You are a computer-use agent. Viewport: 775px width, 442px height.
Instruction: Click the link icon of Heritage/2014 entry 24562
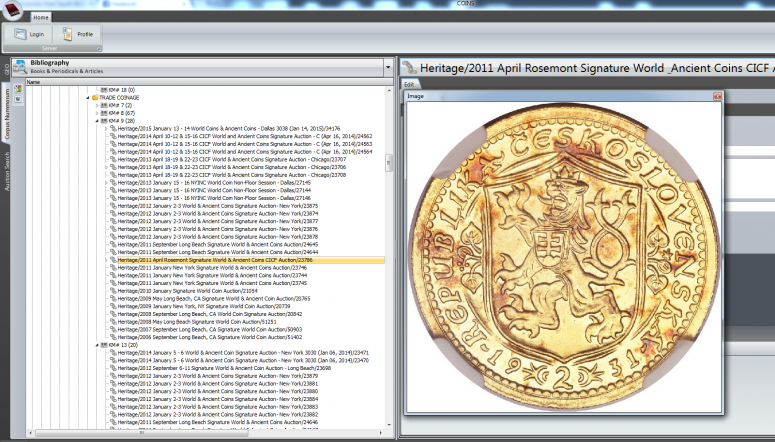[x=113, y=136]
